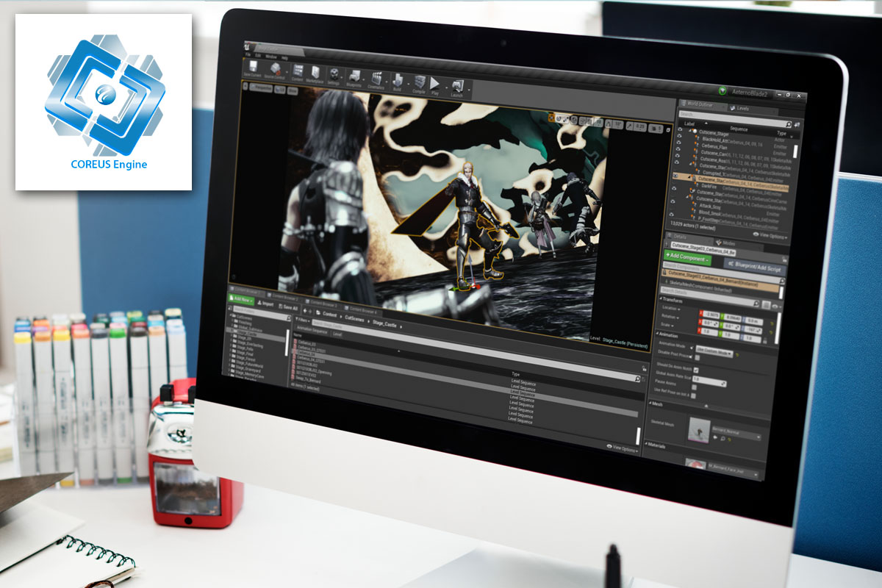Enable the Pause Anims checkbox
The image size is (882, 588).
click(x=695, y=388)
